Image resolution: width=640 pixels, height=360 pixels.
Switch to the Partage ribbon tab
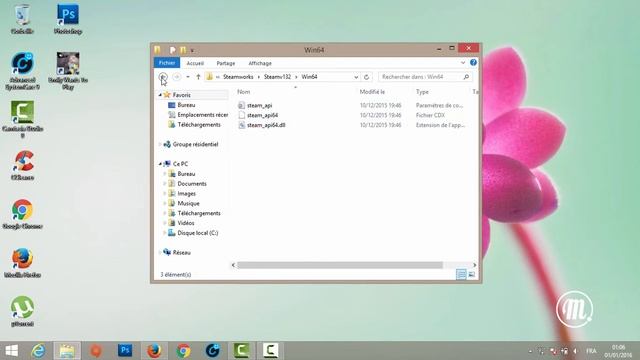226,63
